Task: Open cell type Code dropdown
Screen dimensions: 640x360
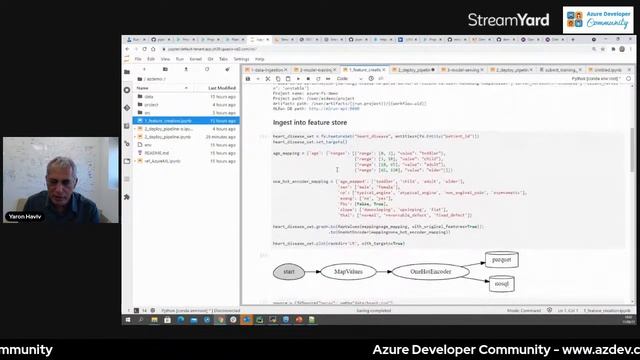Action: pos(350,79)
